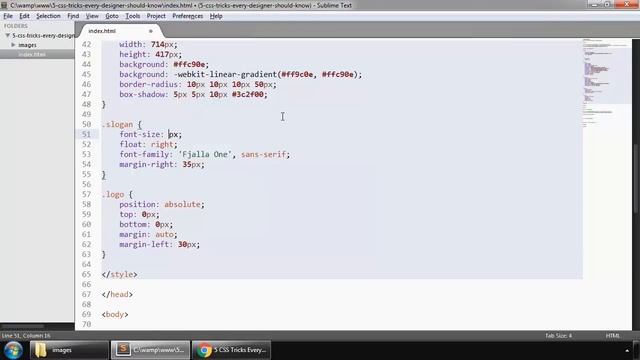Close the index.html tab via unsaved dot
This screenshot has height=360, width=640.
[x=151, y=31]
